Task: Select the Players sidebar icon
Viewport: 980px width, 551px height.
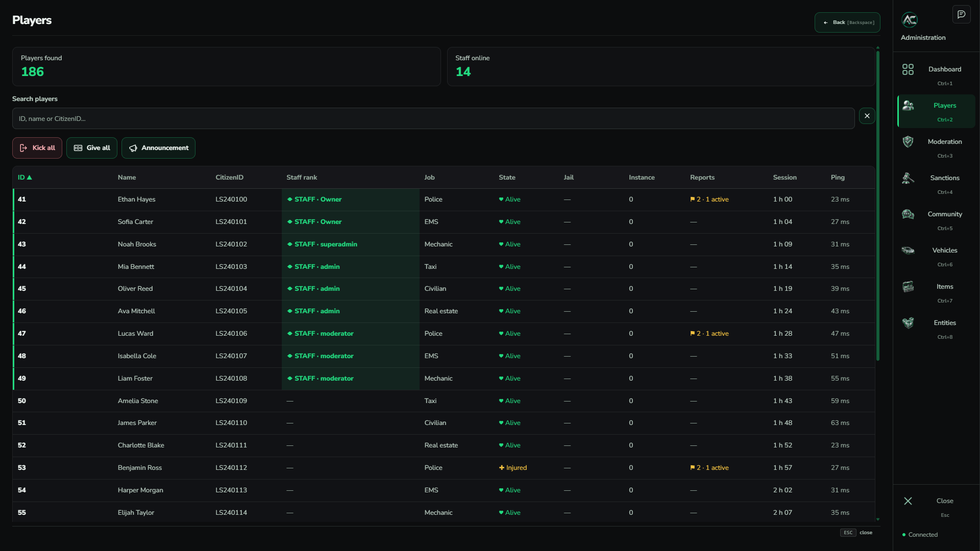Action: click(x=908, y=106)
